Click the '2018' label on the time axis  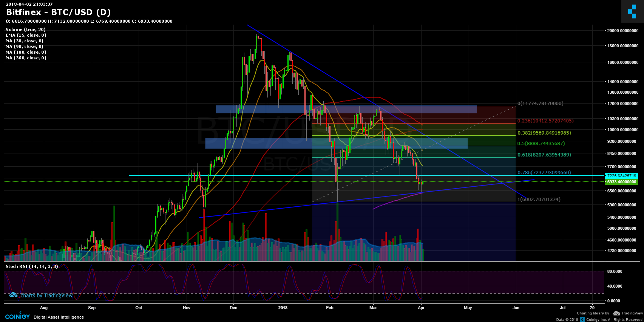tap(283, 308)
